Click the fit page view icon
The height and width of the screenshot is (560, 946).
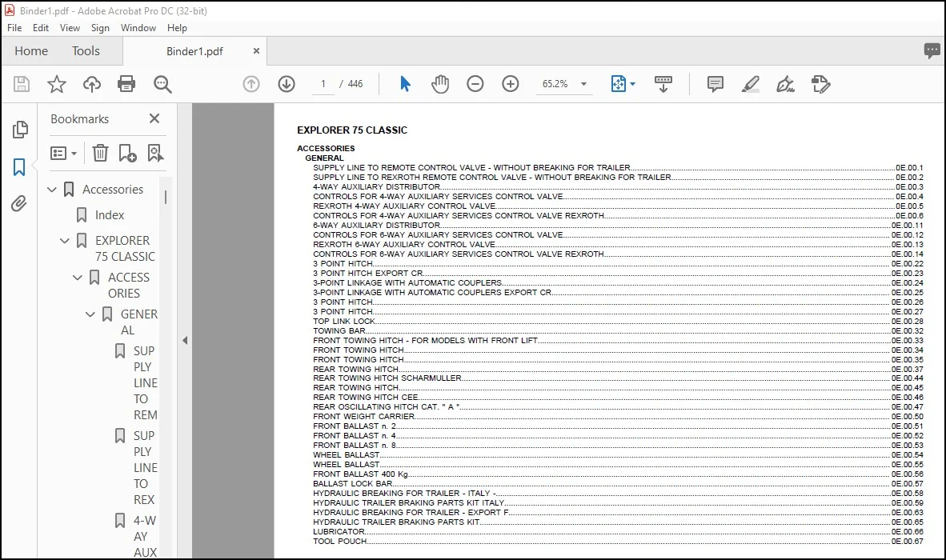click(x=619, y=84)
